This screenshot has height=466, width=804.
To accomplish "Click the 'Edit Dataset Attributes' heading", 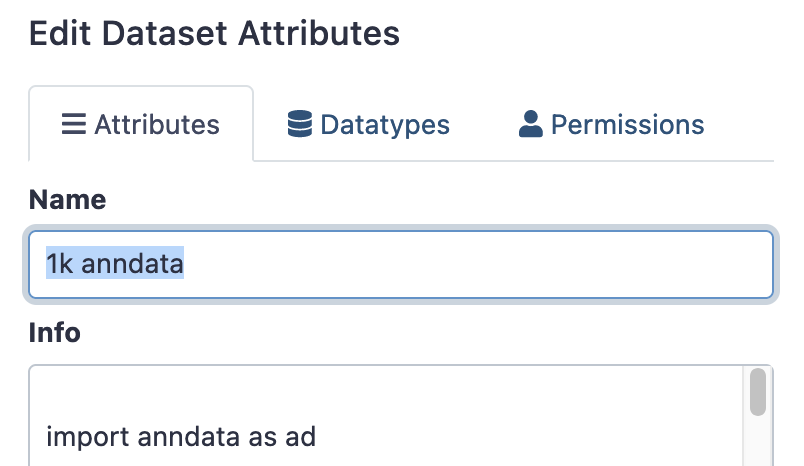I will pyautogui.click(x=214, y=33).
